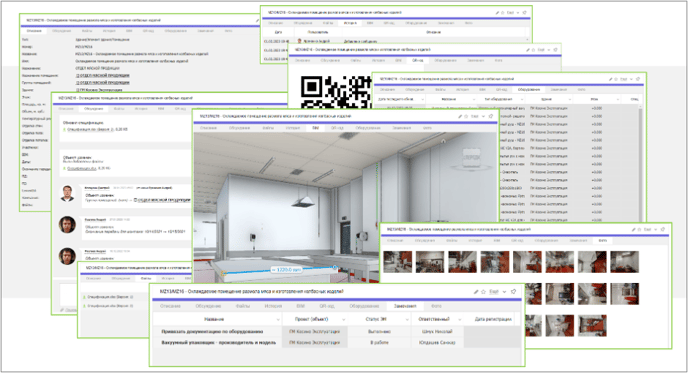The width and height of the screenshot is (688, 373).
Task: Click the equipment table vertical scrollbar
Action: pos(641,162)
